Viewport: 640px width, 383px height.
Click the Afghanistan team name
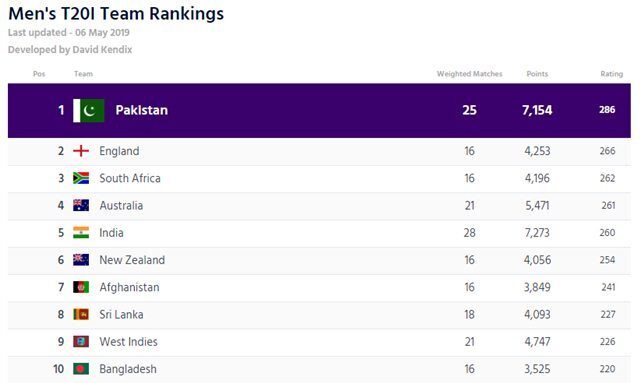tap(129, 287)
